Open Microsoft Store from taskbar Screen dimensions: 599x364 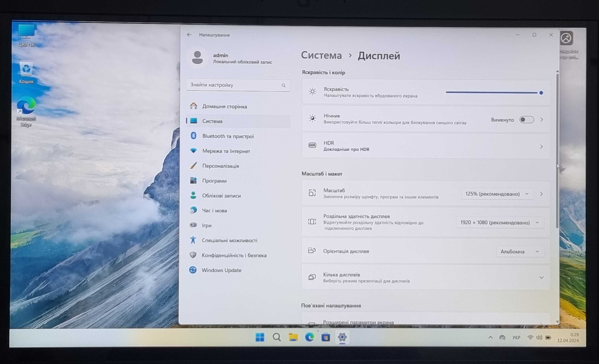point(326,337)
